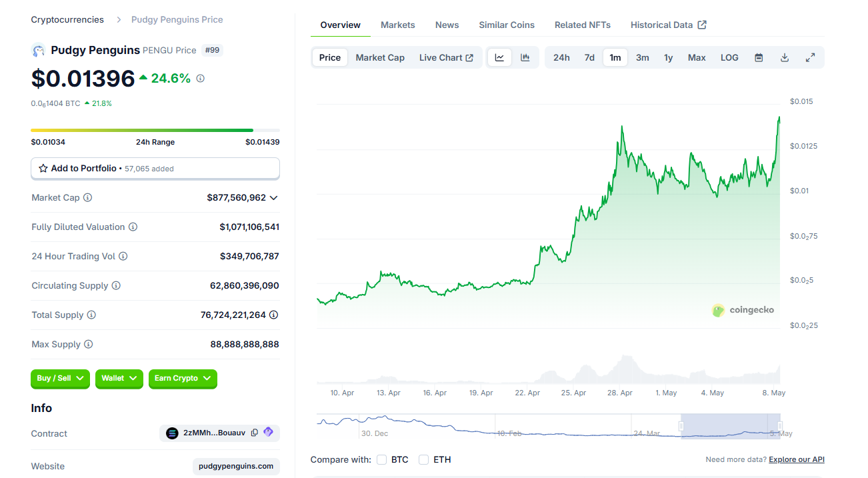Click the $0.01034 range low value
Image resolution: width=868 pixels, height=478 pixels.
click(48, 142)
